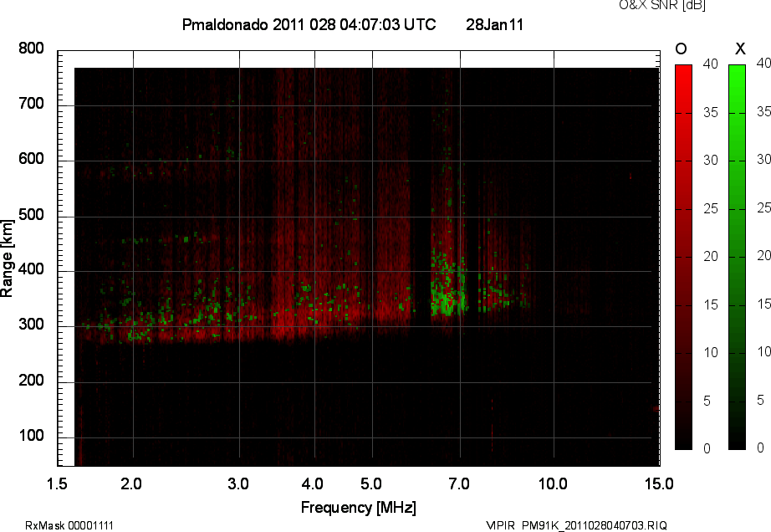
Task: Click the 1.5 frequency axis label
Action: click(x=57, y=483)
